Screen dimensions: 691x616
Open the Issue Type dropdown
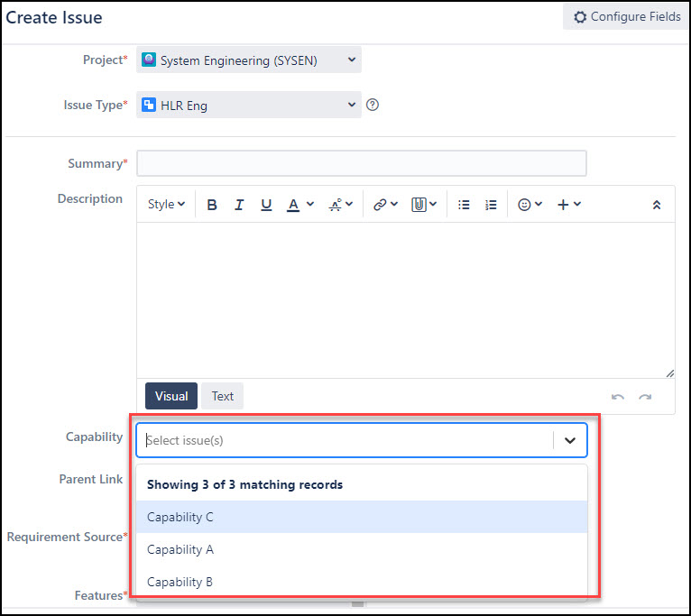point(249,105)
